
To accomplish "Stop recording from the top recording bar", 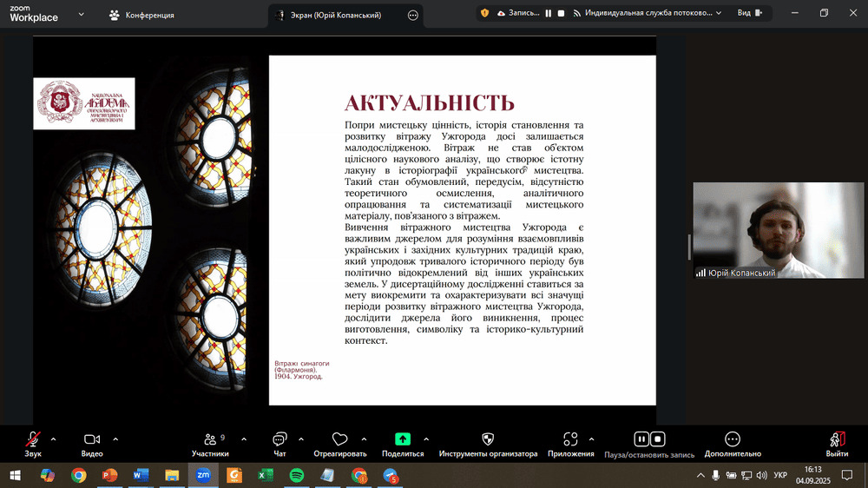I will [x=562, y=13].
